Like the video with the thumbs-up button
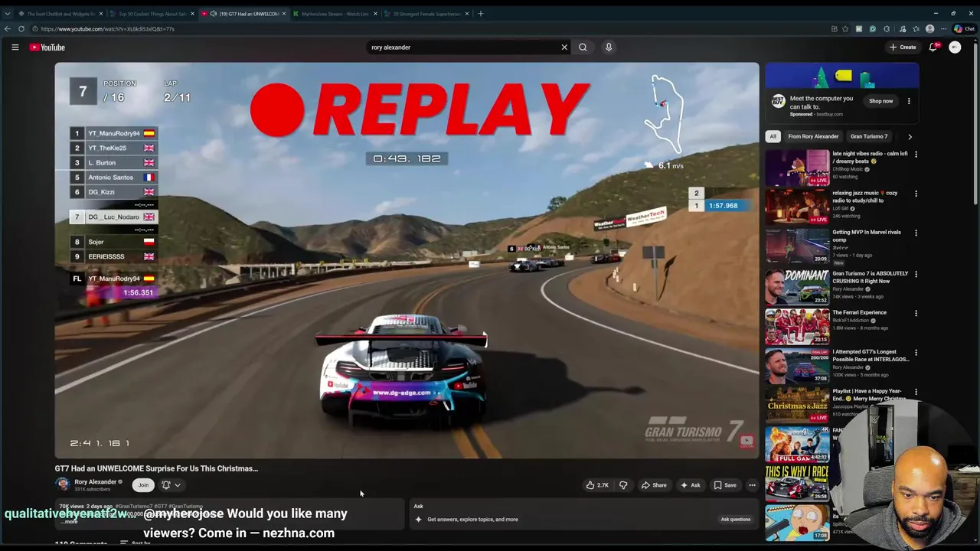 pos(597,485)
